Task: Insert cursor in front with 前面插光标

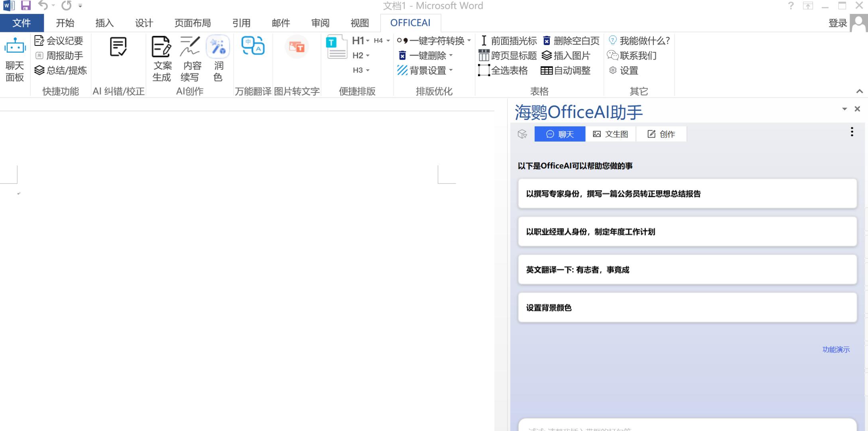Action: tap(508, 41)
